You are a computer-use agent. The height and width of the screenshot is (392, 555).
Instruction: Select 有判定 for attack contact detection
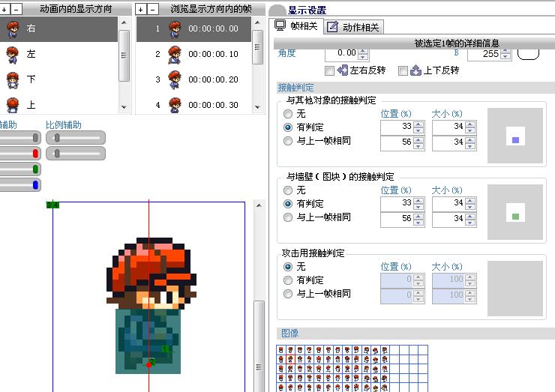pyautogui.click(x=288, y=280)
